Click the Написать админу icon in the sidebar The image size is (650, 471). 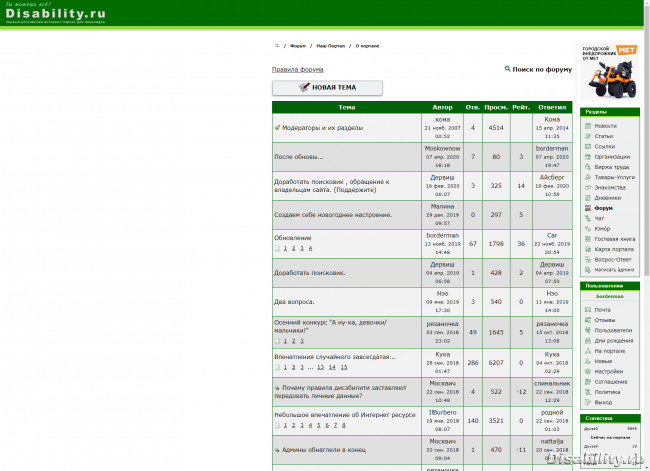point(587,269)
